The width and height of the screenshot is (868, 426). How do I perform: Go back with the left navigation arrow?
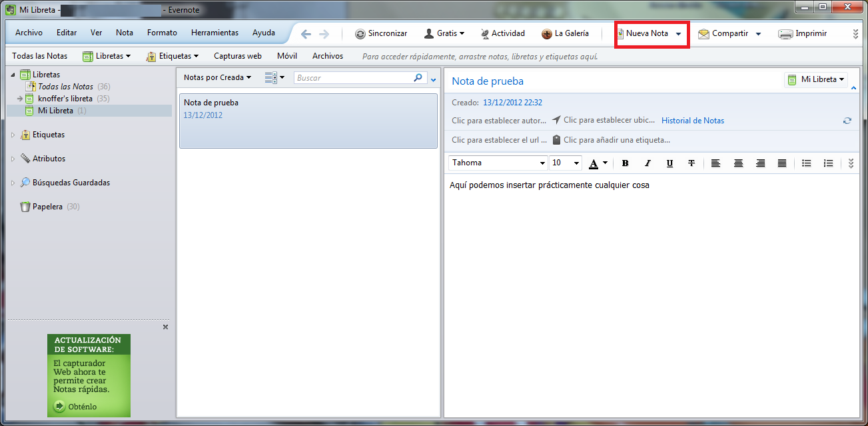tap(306, 34)
